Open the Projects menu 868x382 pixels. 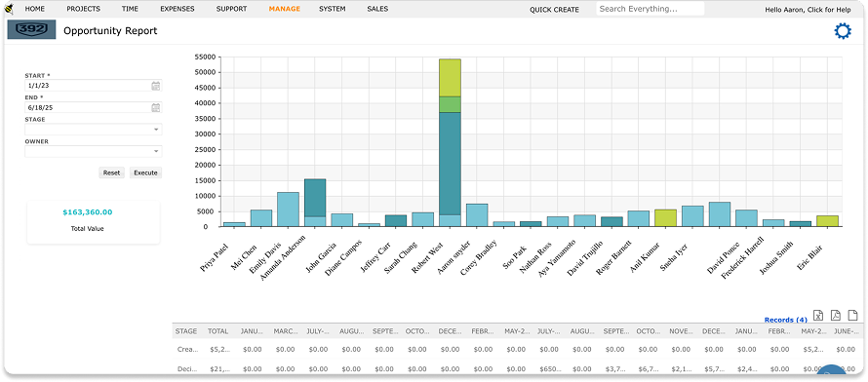[x=84, y=9]
